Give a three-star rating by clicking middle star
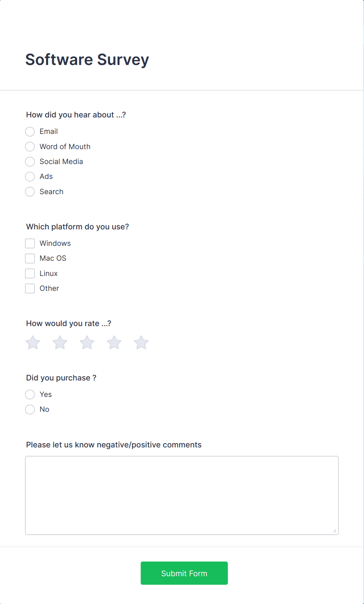Viewport: 364px width, 604px height. click(x=86, y=342)
